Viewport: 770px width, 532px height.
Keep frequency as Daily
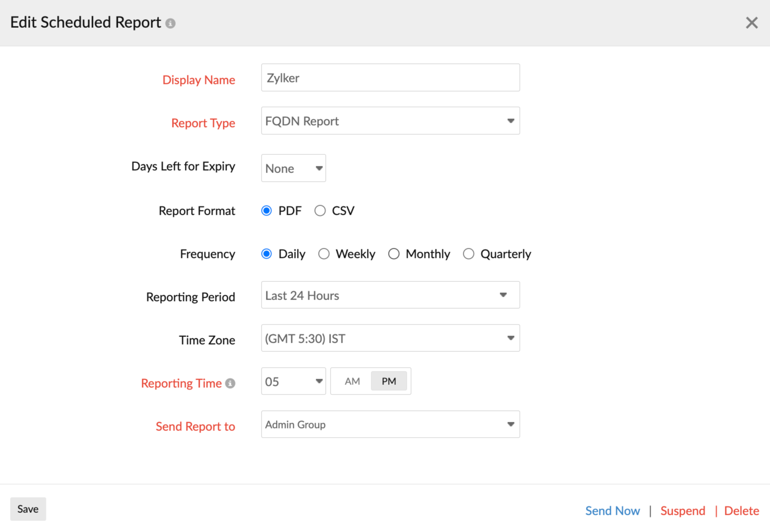click(x=266, y=254)
